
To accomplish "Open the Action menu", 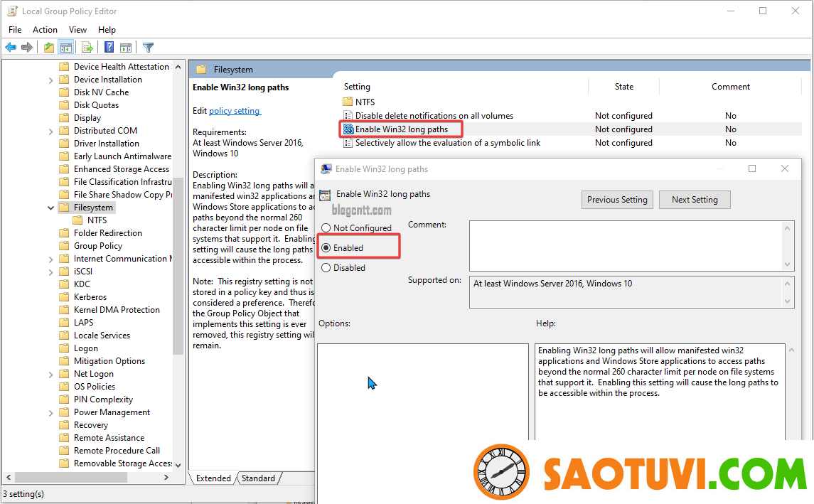I will (45, 30).
